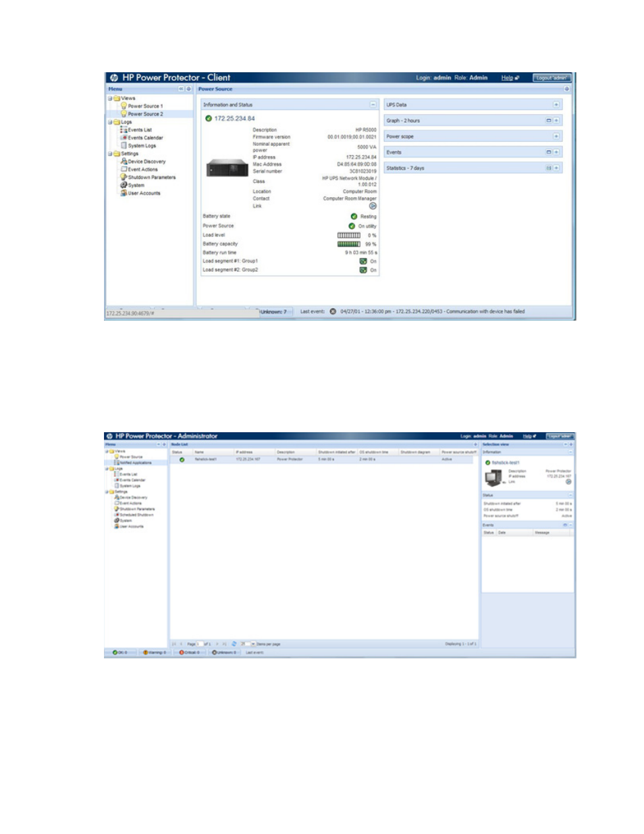This screenshot has width=644, height=834.
Task: Click the Battery state Resting status icon
Action: click(354, 217)
